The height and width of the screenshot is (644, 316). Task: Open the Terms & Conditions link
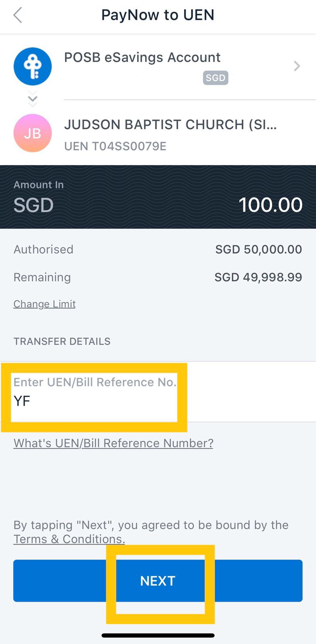coord(69,539)
